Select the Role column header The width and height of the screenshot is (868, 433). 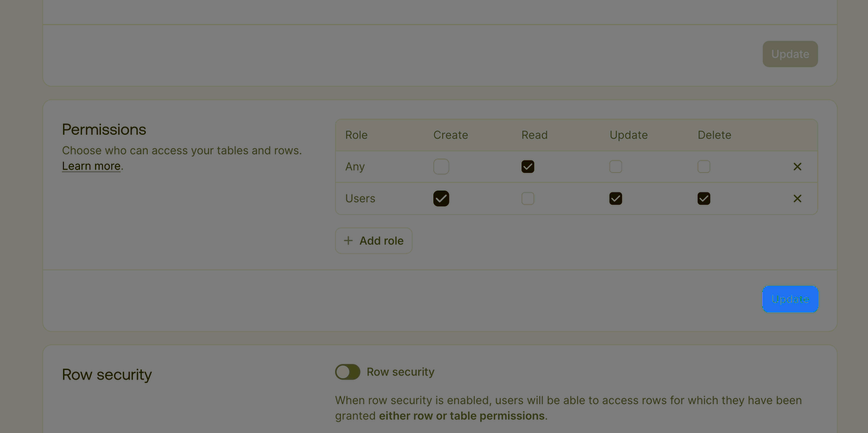(x=356, y=135)
